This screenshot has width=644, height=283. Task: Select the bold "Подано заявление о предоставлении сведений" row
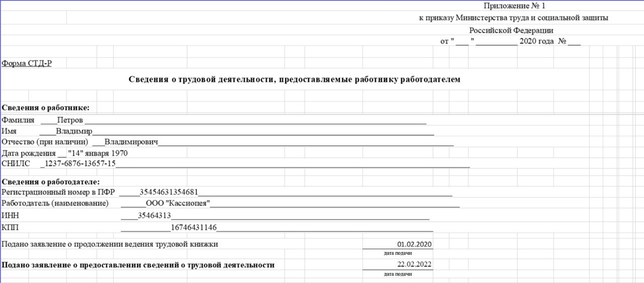coord(138,265)
